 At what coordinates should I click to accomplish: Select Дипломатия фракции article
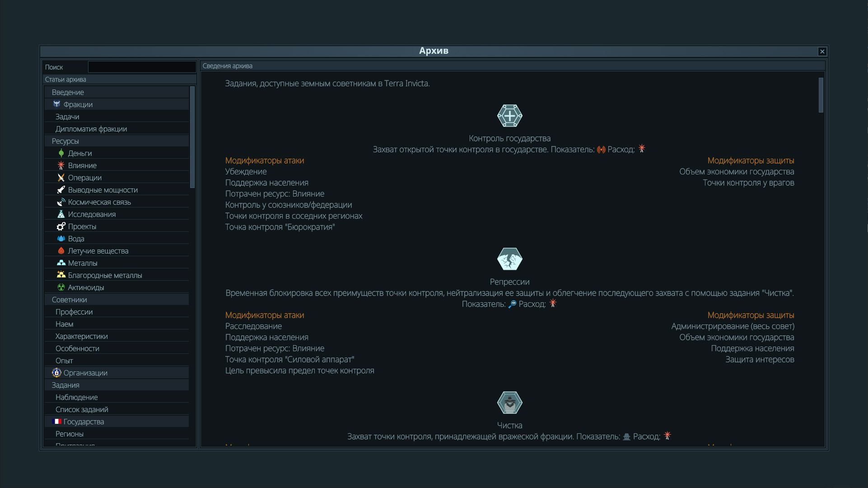91,129
